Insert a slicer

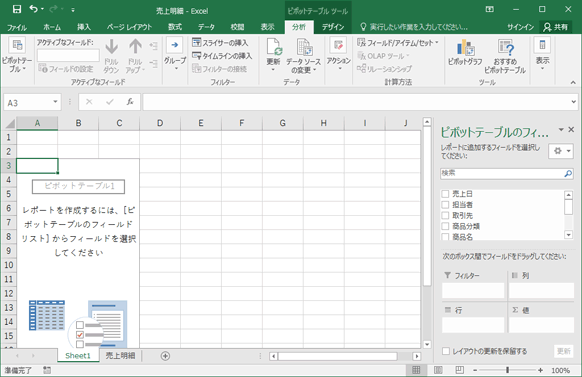pos(220,43)
